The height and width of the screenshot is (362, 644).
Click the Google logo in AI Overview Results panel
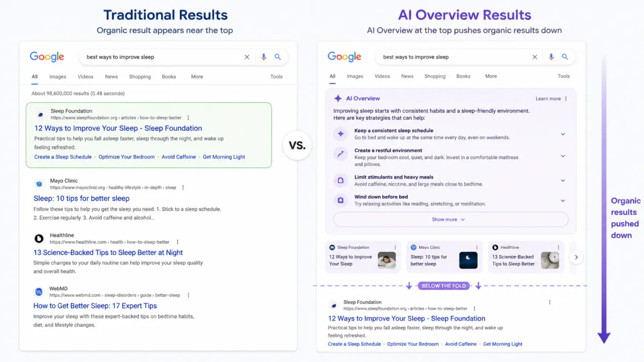tap(345, 57)
